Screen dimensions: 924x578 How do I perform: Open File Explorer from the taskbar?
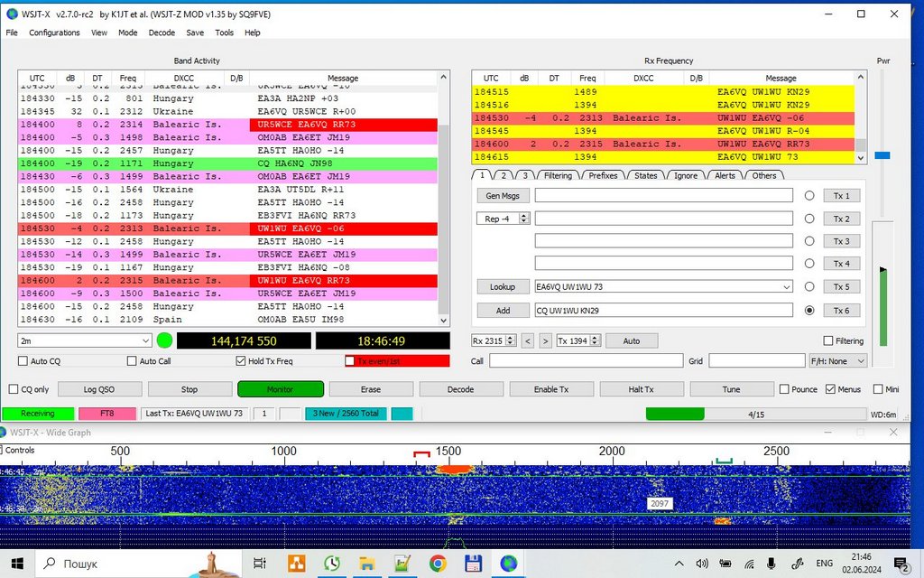coord(366,564)
